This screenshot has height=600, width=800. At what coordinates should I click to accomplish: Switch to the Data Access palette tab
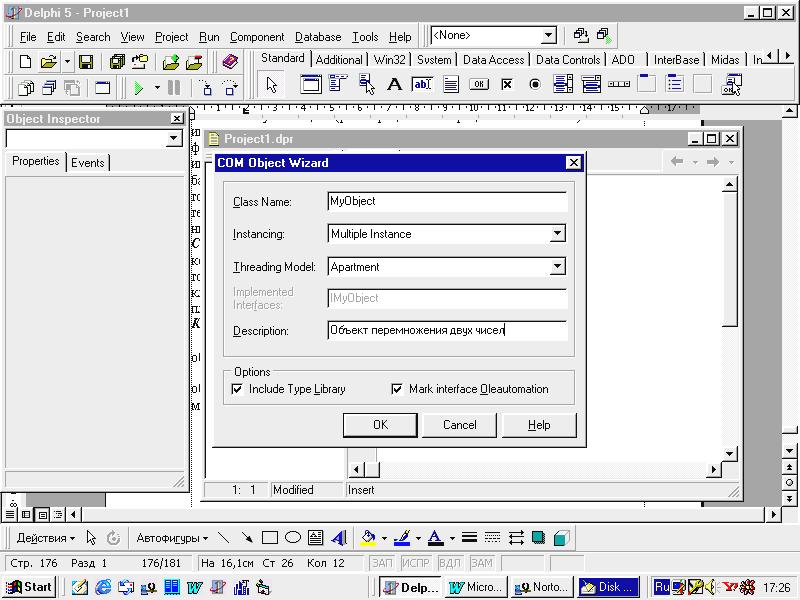[493, 60]
